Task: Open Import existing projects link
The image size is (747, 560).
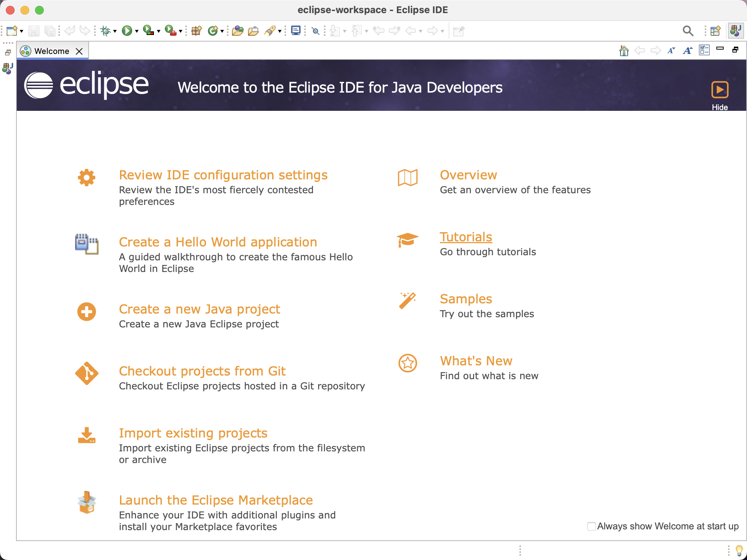Action: pos(193,433)
